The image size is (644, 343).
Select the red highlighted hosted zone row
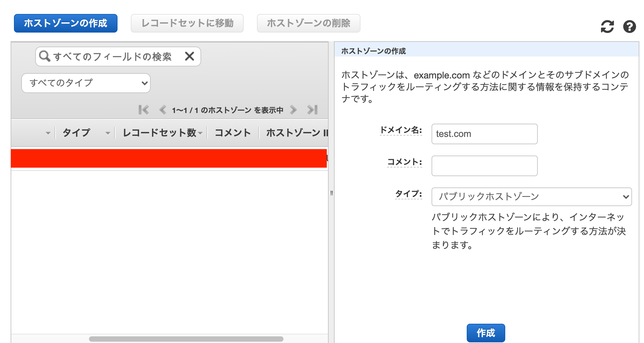click(166, 158)
